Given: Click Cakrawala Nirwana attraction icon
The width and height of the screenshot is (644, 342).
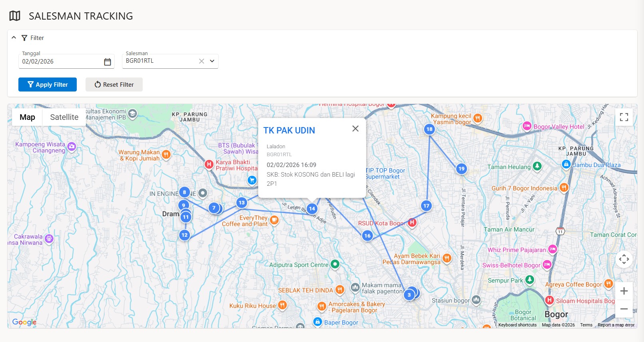Looking at the screenshot, I should point(49,239).
